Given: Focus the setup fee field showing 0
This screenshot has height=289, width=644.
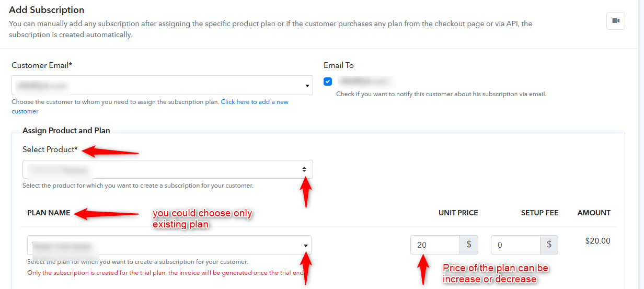Looking at the screenshot, I should point(515,245).
